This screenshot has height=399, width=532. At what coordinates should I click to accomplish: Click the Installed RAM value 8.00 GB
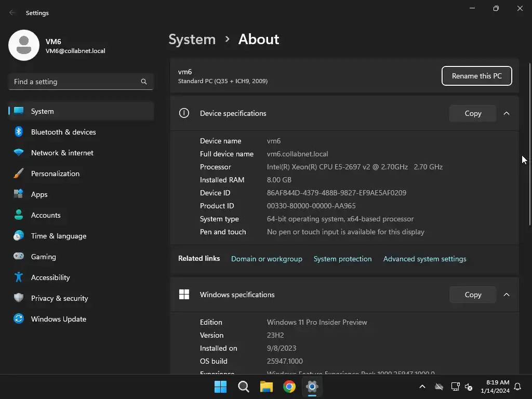[x=279, y=180]
